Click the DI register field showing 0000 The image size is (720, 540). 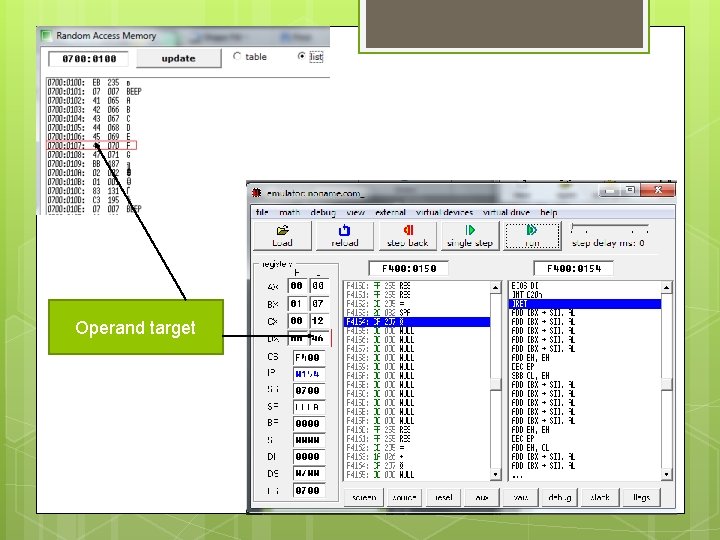coord(309,456)
